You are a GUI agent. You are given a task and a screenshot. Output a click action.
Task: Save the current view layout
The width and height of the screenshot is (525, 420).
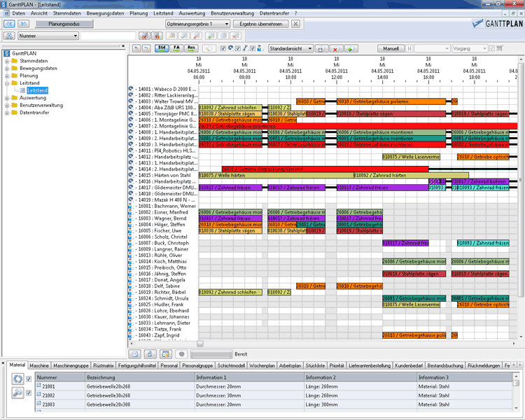321,49
